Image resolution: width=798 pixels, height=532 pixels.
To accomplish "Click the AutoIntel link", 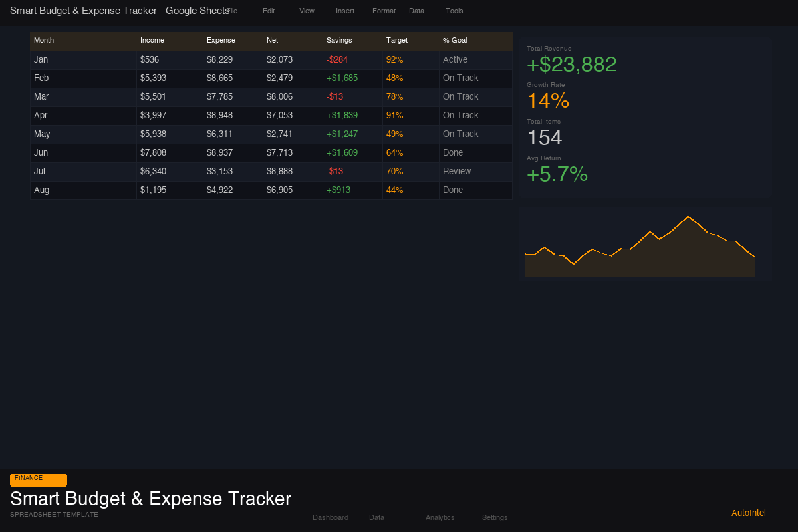I will (x=749, y=513).
